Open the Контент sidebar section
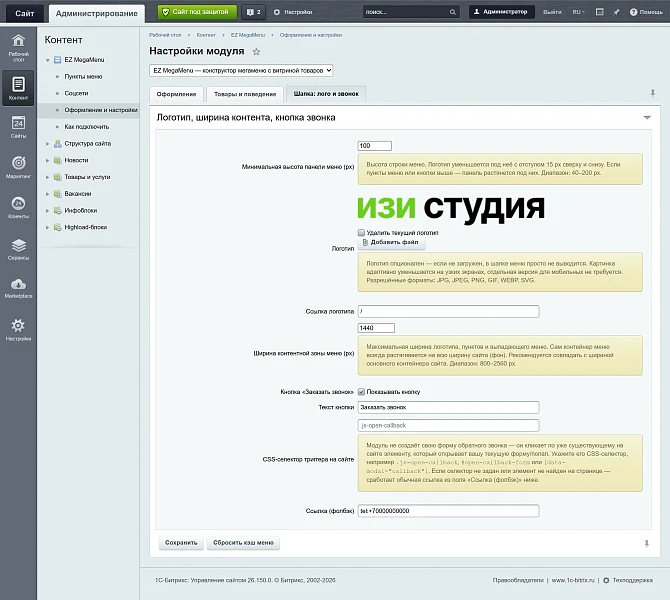This screenshot has height=600, width=670. pyautogui.click(x=18, y=88)
